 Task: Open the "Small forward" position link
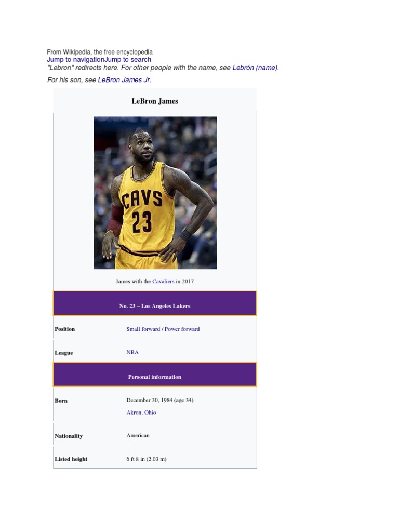143,329
